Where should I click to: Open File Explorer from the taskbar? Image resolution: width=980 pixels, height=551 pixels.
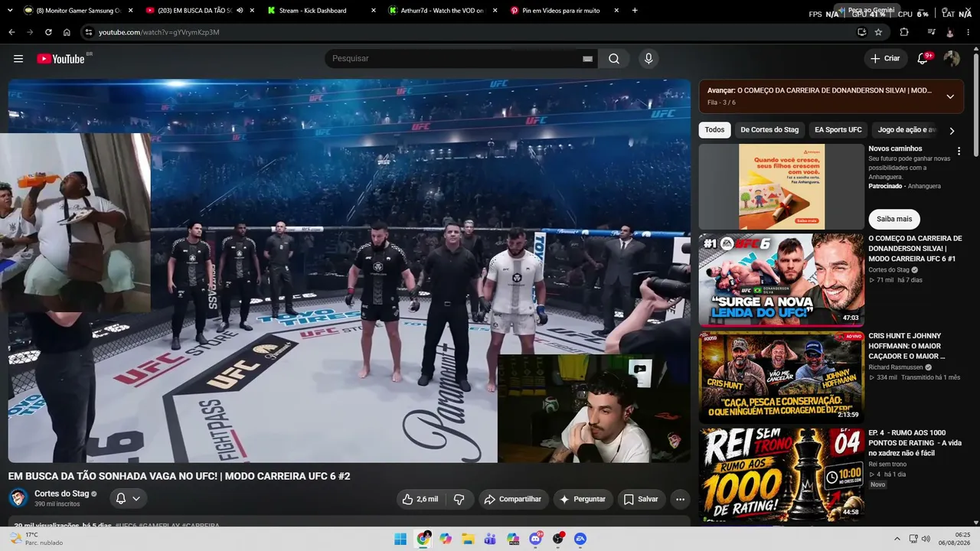468,539
